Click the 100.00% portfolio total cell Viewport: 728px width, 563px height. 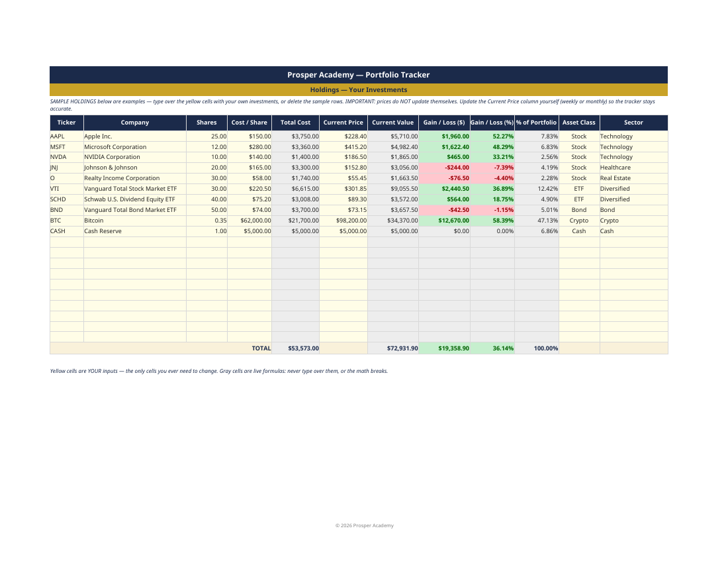point(536,348)
